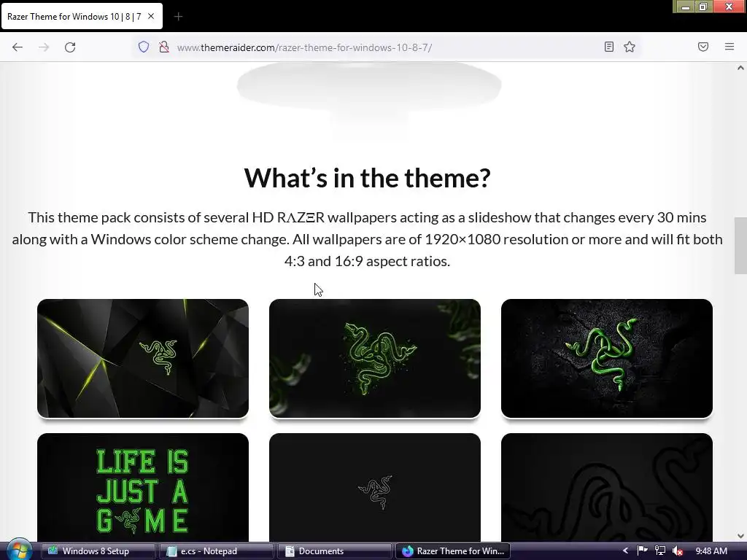Open the tracking protection shield icon

(x=144, y=47)
